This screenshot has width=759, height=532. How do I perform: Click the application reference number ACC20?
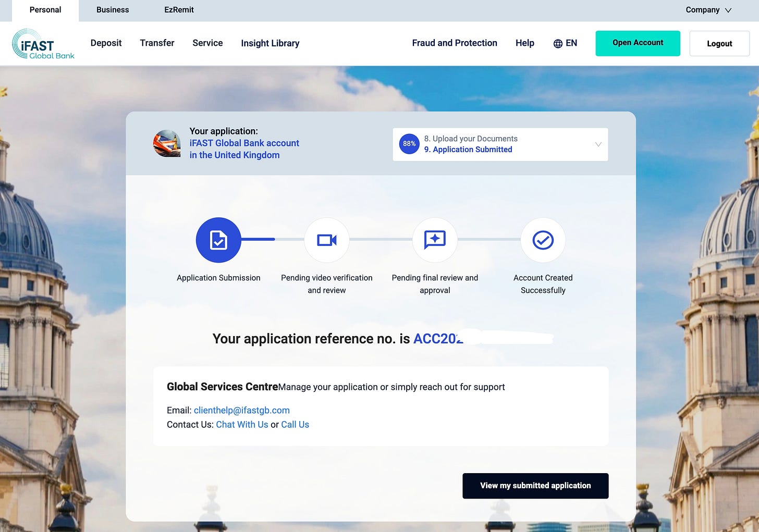click(438, 339)
